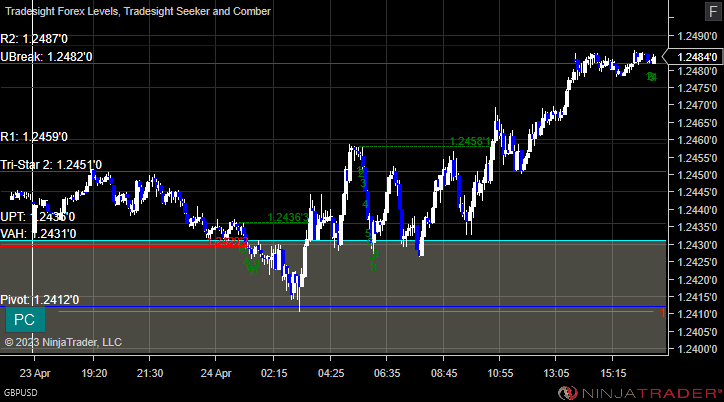724x402 pixels.
Task: Click the 1.2445'0 price axis label
Action: click(x=697, y=192)
